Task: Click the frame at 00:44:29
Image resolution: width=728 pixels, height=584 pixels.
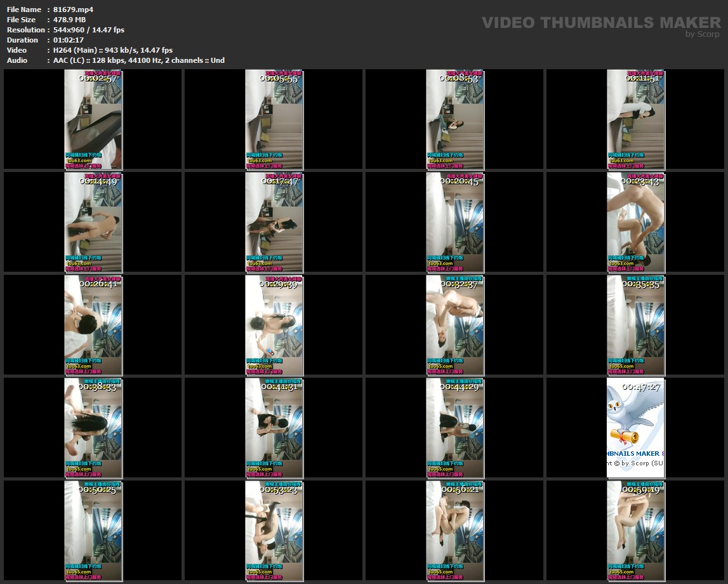Action: [x=454, y=428]
